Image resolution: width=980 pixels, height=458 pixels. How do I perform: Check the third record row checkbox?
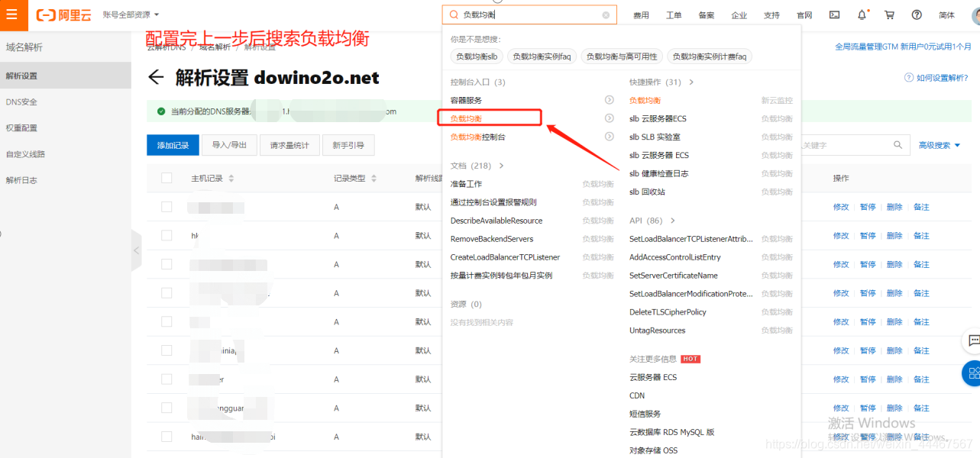pos(167,264)
